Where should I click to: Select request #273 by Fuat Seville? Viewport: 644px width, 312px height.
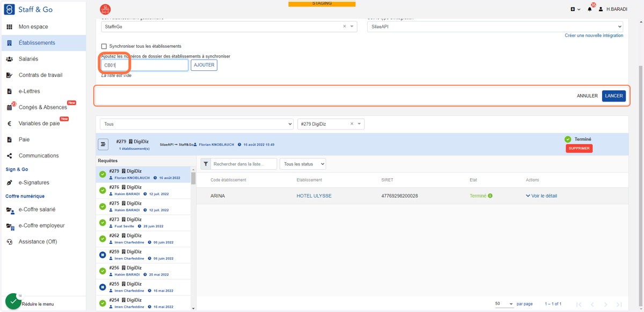pos(143,223)
